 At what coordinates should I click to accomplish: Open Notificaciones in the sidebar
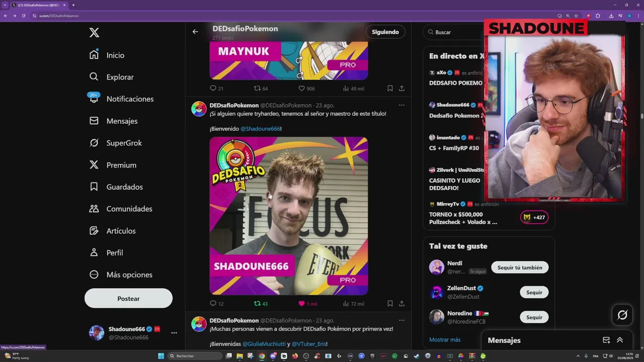[x=121, y=99]
